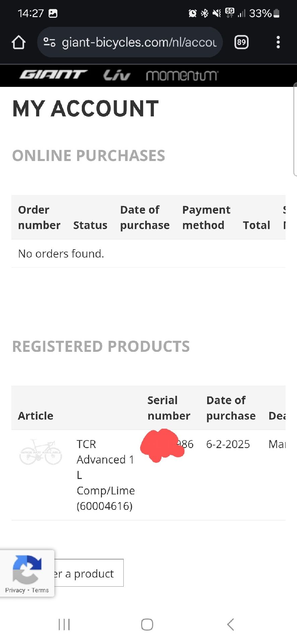
Task: Click the TCR Advanced 1 bike thumbnail
Action: pos(41,452)
